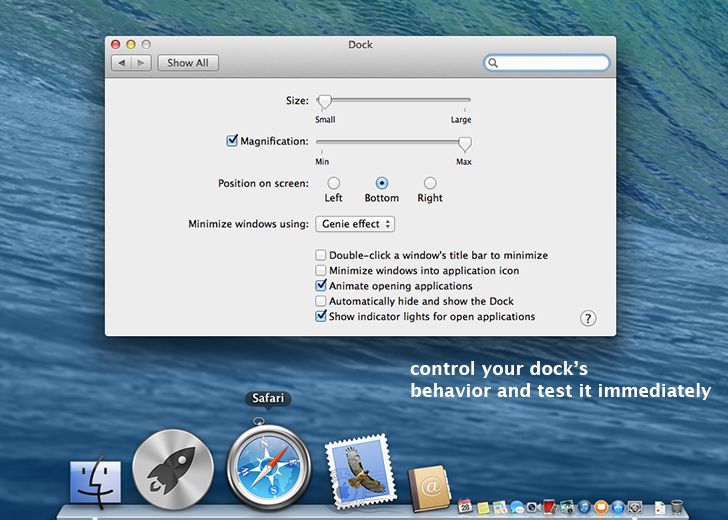The height and width of the screenshot is (520, 728).
Task: Open Safari compass icon in Dock
Action: [x=268, y=466]
